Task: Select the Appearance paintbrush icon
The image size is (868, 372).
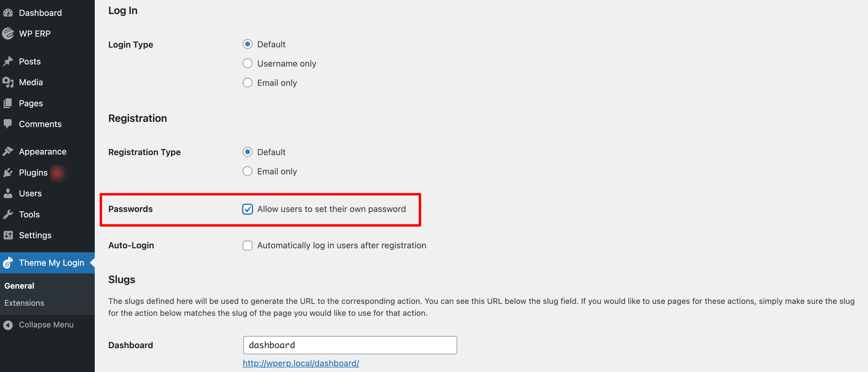Action: coord(8,151)
